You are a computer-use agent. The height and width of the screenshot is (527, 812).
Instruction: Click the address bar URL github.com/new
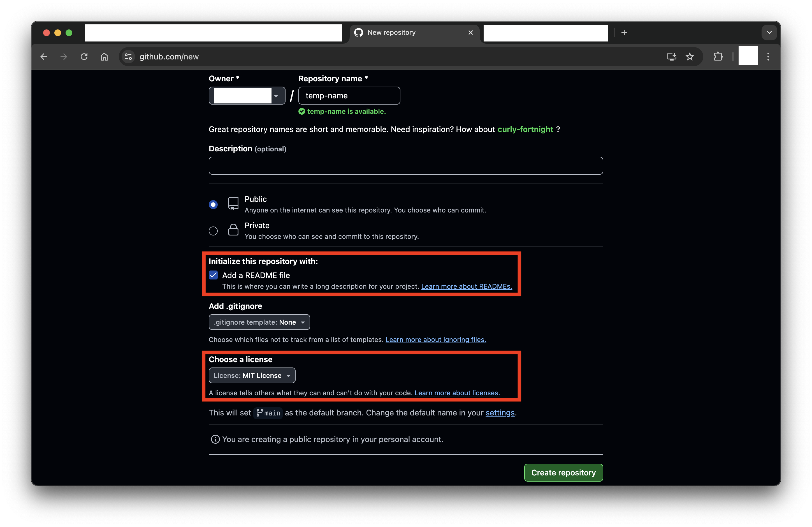click(x=169, y=57)
